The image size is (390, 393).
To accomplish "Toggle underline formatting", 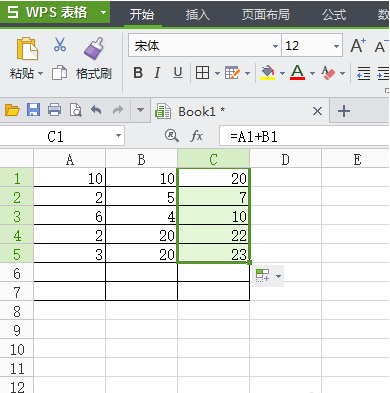I will pyautogui.click(x=178, y=73).
